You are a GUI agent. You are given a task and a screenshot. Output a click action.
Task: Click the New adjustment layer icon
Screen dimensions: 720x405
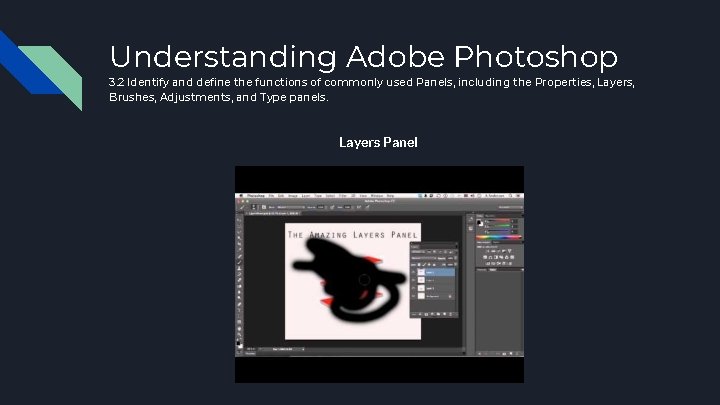click(432, 314)
